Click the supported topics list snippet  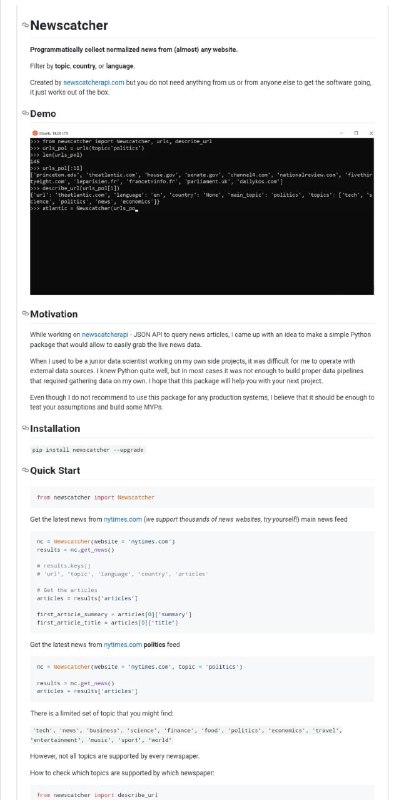(x=187, y=735)
